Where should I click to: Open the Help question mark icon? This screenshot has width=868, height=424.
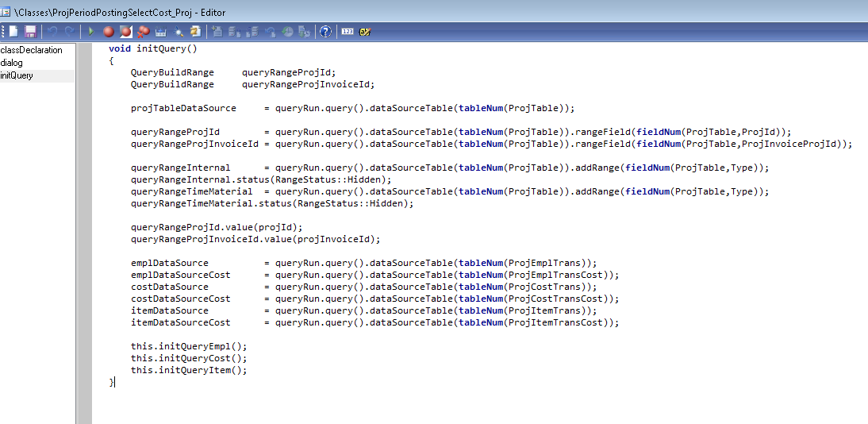(x=325, y=32)
